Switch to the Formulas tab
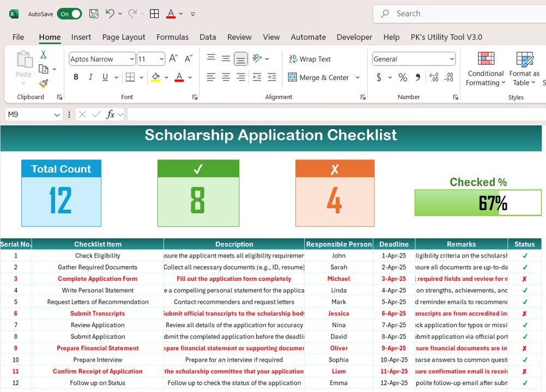 (x=172, y=37)
